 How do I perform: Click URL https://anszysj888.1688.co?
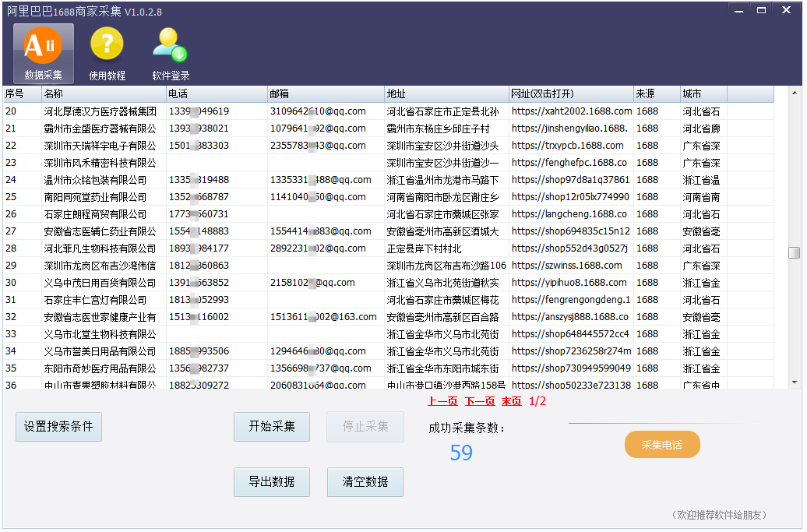pos(569,317)
